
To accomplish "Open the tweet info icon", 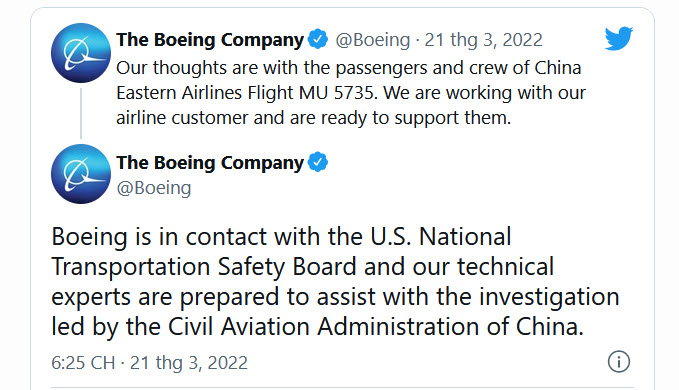I will 619,361.
